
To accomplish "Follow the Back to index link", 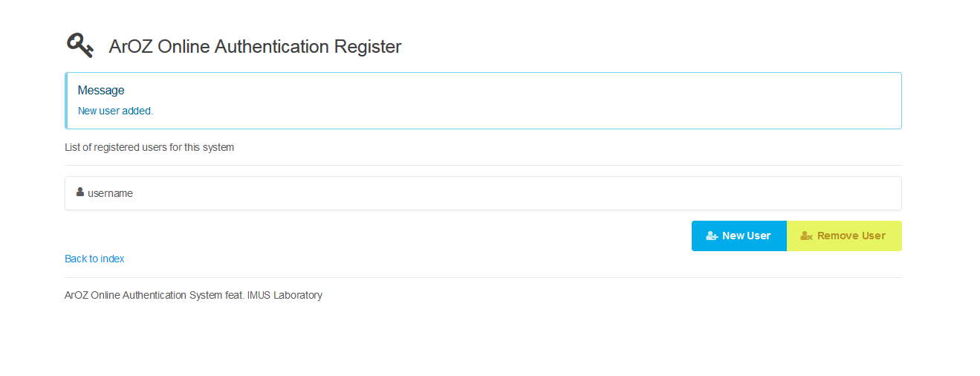I will pos(94,259).
